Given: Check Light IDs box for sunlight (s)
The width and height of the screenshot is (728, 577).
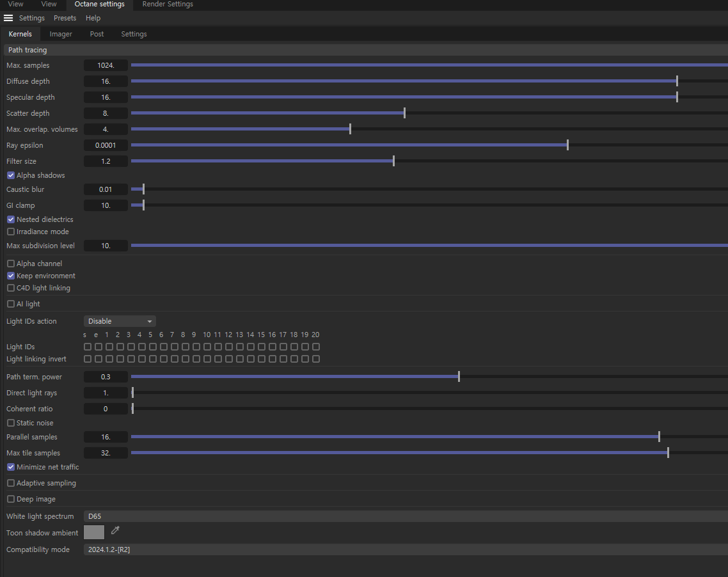Looking at the screenshot, I should 87,347.
